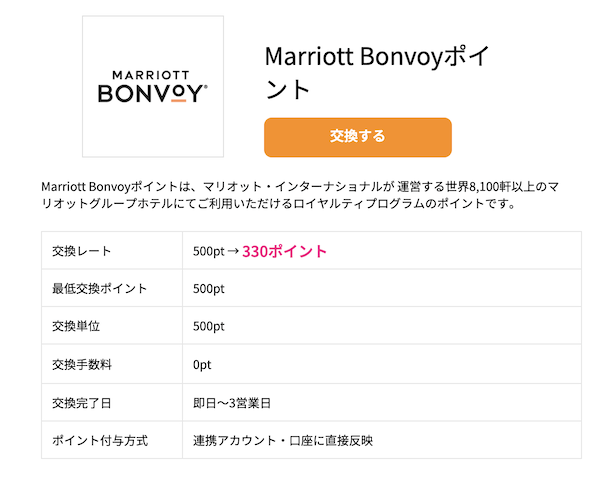
Task: Click the 500pt value in 最低交換ポイント row
Action: point(208,289)
